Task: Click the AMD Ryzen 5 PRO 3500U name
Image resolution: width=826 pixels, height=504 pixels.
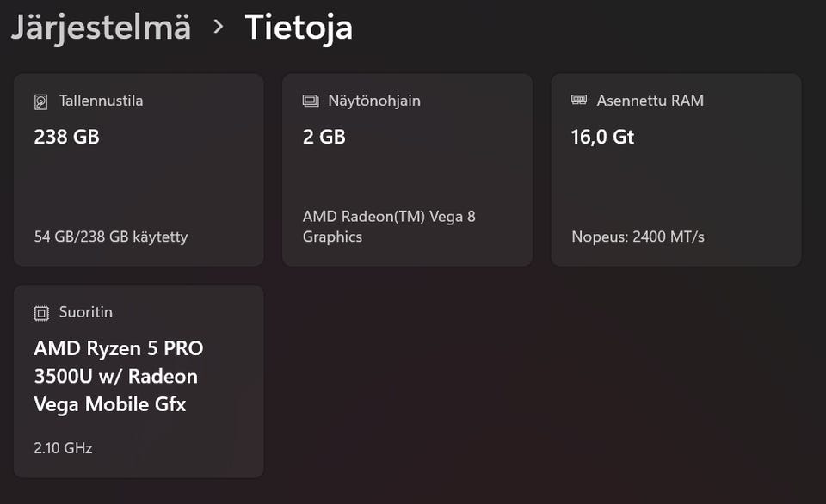Action: coord(118,376)
